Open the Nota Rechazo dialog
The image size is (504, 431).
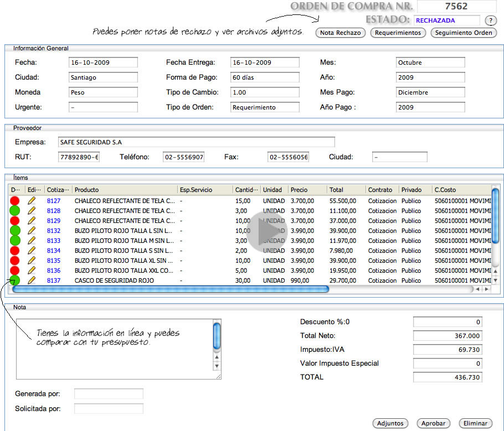click(x=341, y=33)
